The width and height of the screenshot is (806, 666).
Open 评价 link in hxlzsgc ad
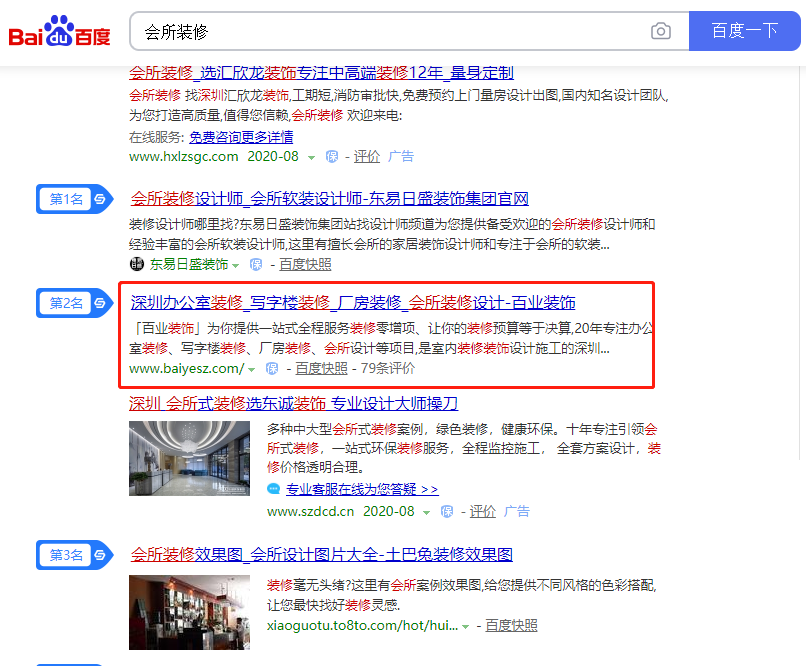click(x=367, y=156)
